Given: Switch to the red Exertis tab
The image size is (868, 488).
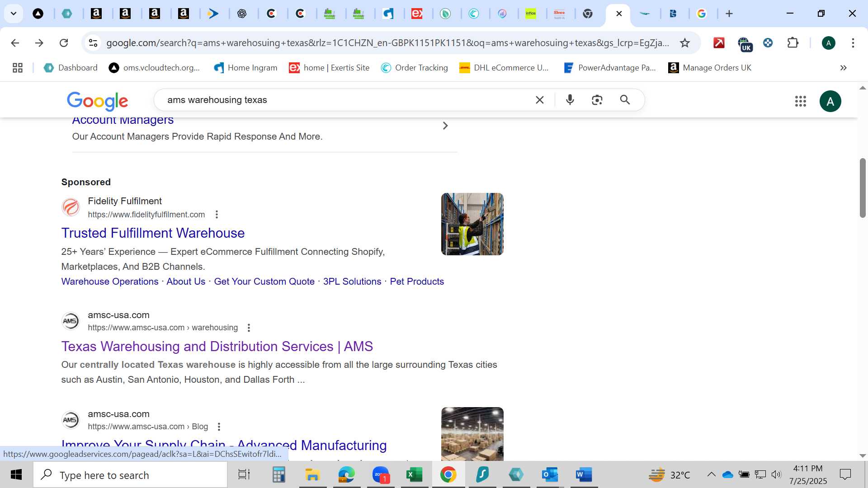Looking at the screenshot, I should click(417, 14).
